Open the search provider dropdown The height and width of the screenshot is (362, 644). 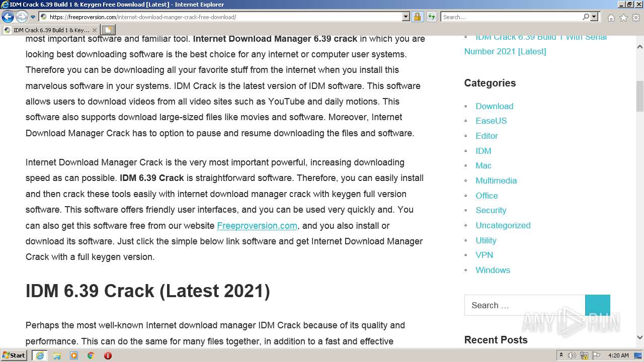(594, 17)
